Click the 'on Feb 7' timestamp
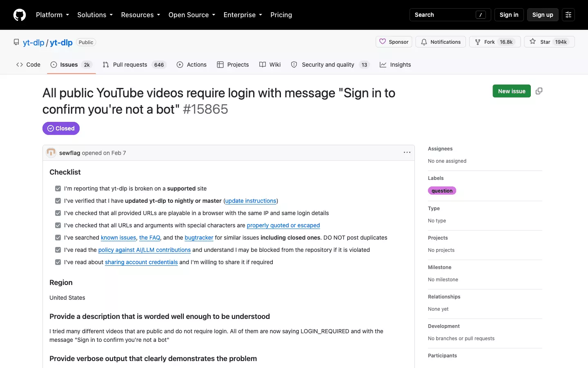The width and height of the screenshot is (588, 368). pos(114,153)
